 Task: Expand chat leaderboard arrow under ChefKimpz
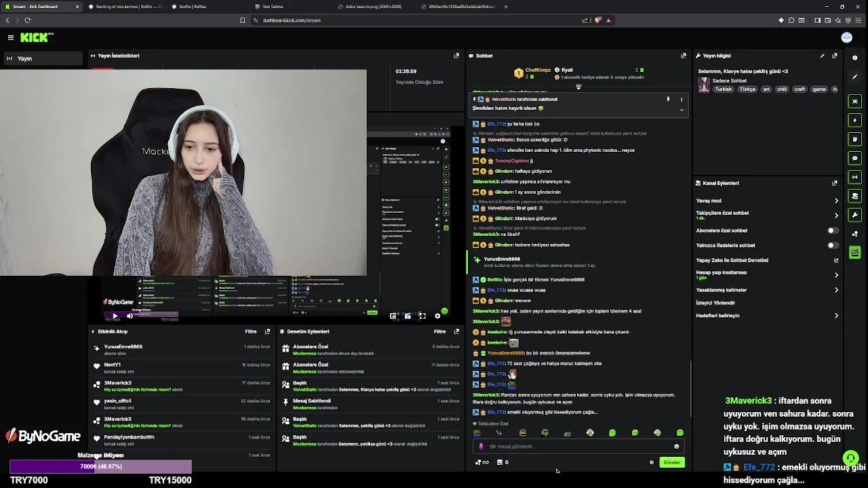point(578,87)
